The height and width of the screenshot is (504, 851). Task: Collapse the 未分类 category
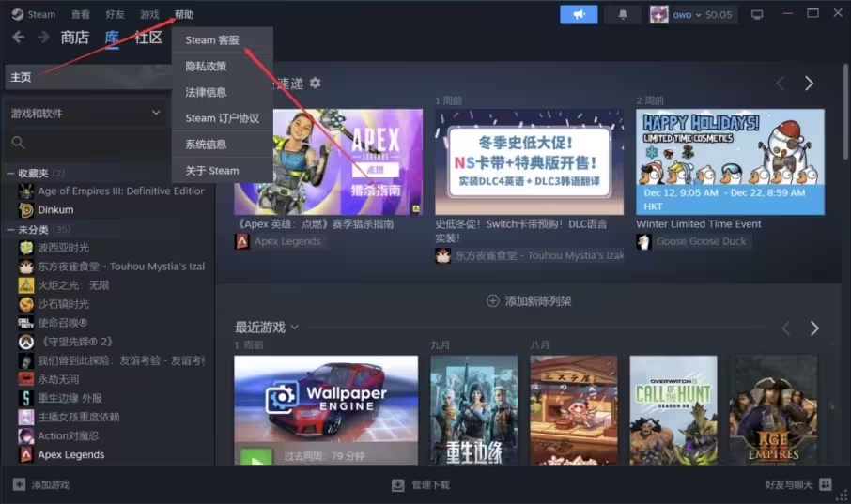(x=10, y=230)
